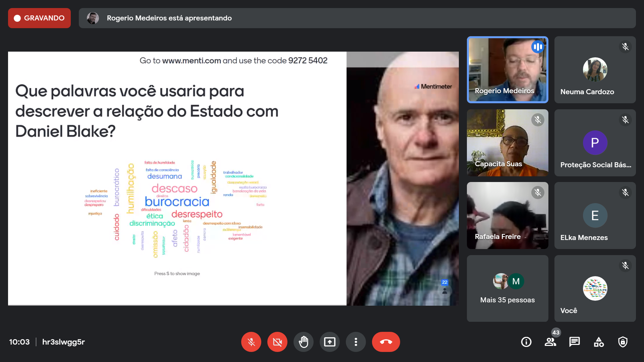Image resolution: width=644 pixels, height=362 pixels.
Task: Select Rogerio Medeiros video tile
Action: point(507,70)
